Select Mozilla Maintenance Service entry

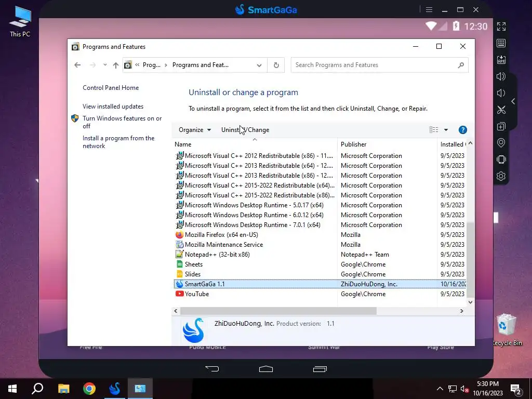pos(320,245)
